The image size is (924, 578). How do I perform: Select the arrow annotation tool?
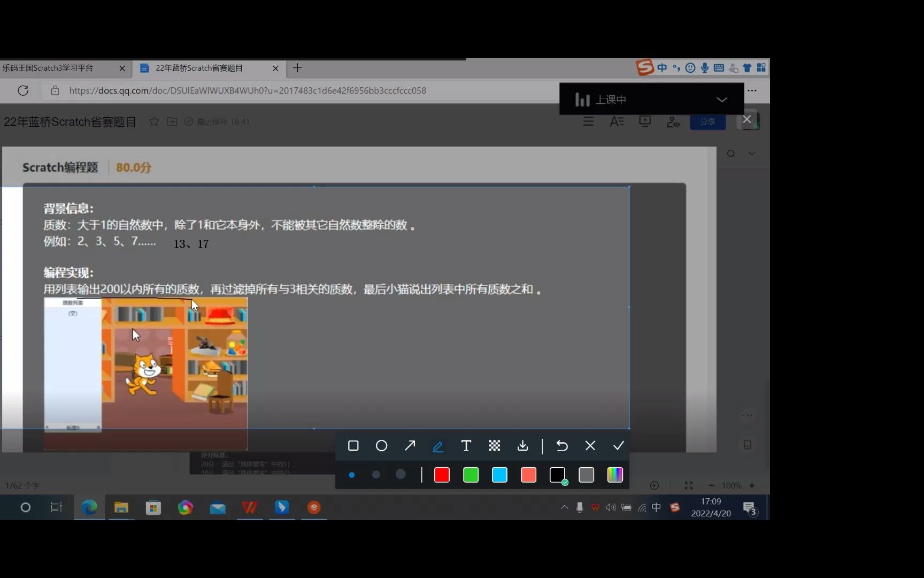point(410,446)
